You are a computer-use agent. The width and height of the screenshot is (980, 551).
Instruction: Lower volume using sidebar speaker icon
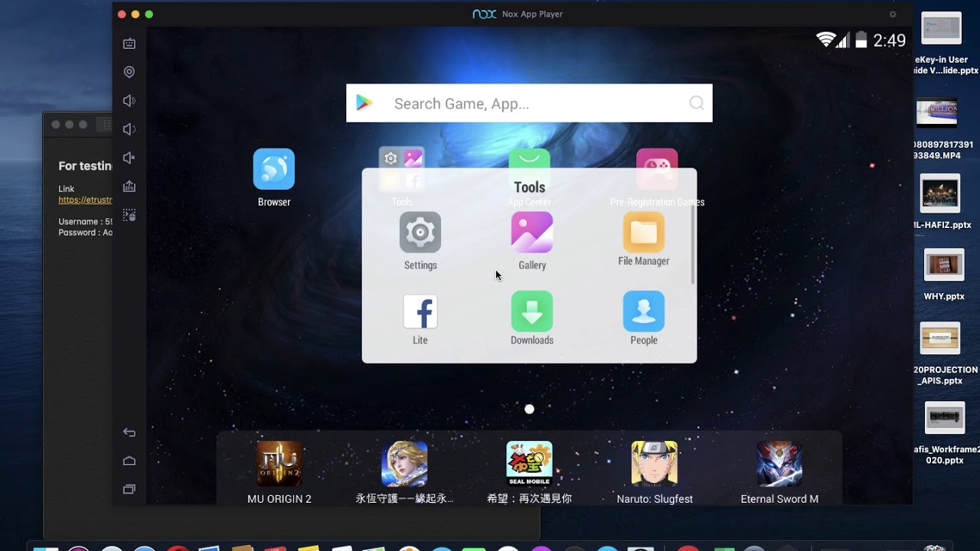[129, 129]
